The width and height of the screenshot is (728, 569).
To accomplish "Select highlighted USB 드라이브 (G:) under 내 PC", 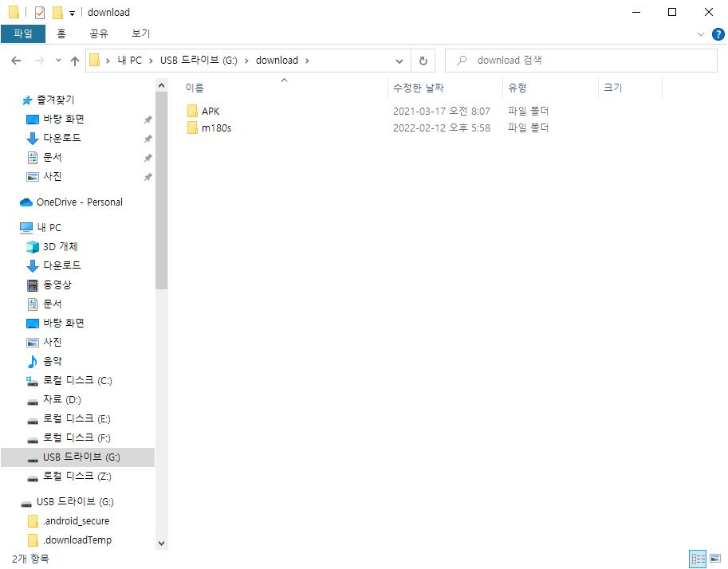I will (x=77, y=457).
